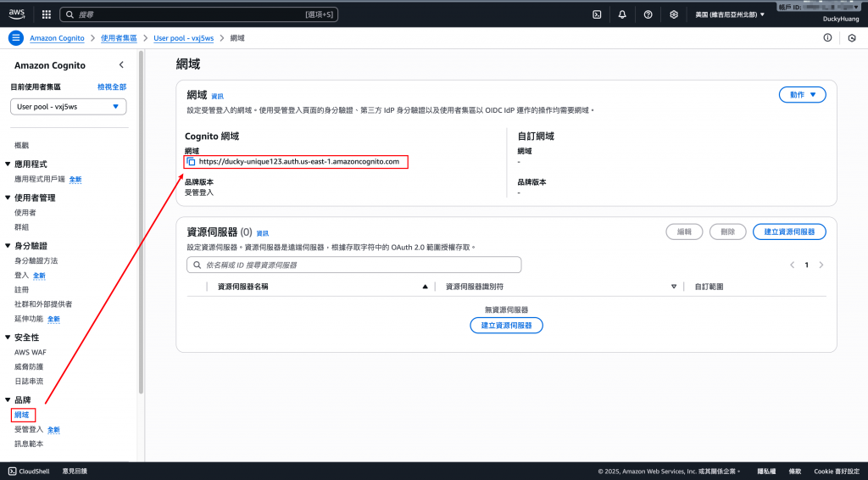The image size is (868, 480).
Task: Open 應用程式用戶端 in the sidebar
Action: click(40, 180)
